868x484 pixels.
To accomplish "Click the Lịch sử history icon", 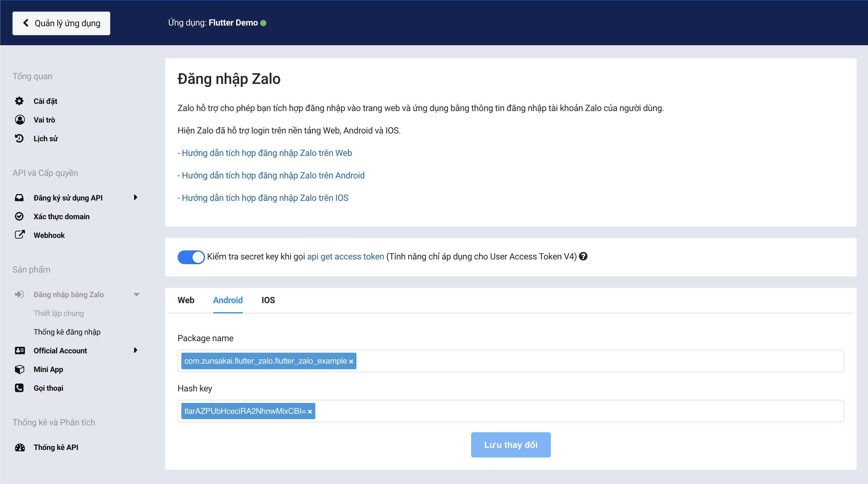I will point(19,138).
